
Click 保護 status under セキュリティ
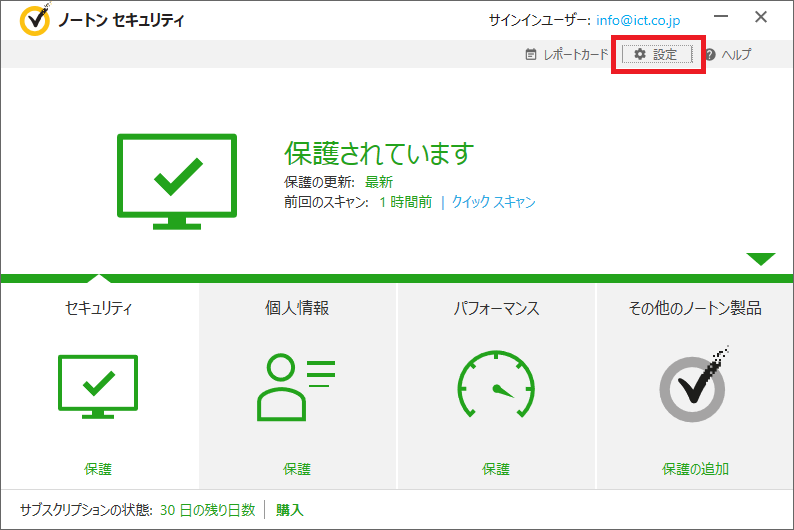98,469
